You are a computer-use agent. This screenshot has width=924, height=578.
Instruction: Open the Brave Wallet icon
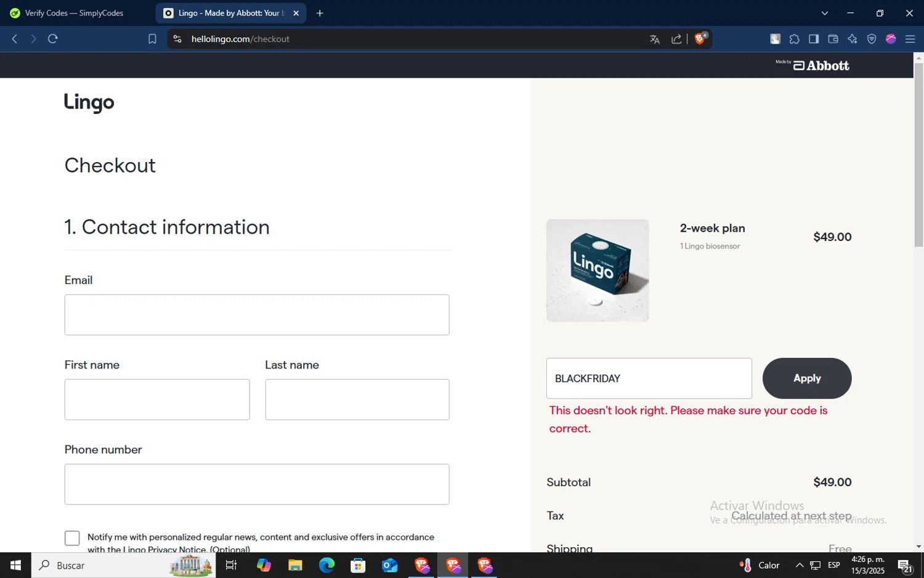click(833, 39)
